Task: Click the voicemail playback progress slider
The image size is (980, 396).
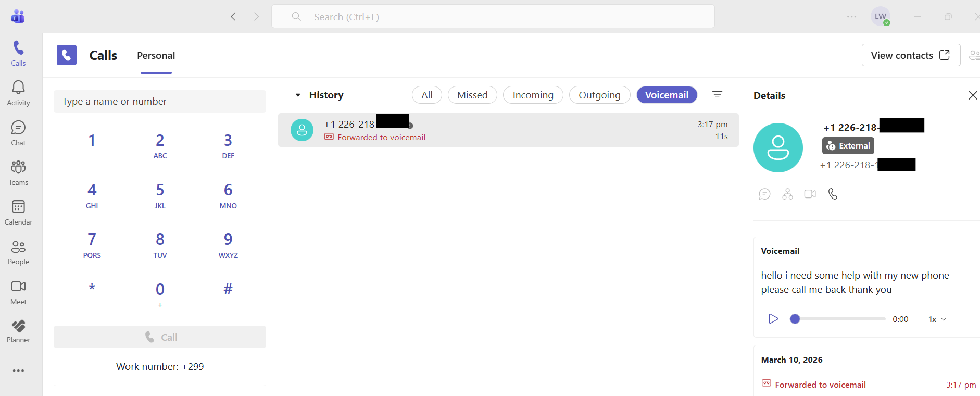Action: coord(838,319)
